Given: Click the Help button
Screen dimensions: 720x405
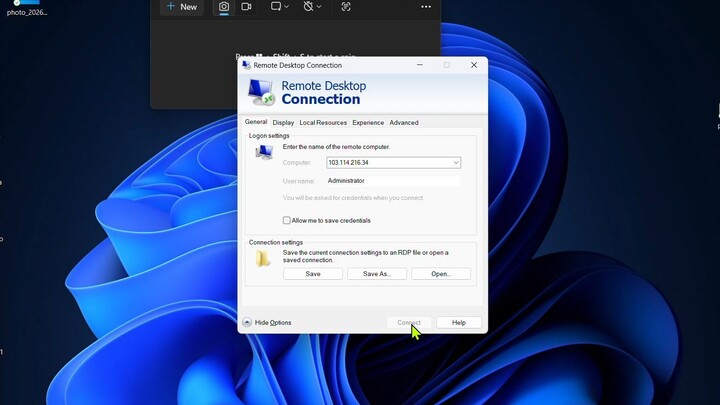Looking at the screenshot, I should [459, 322].
